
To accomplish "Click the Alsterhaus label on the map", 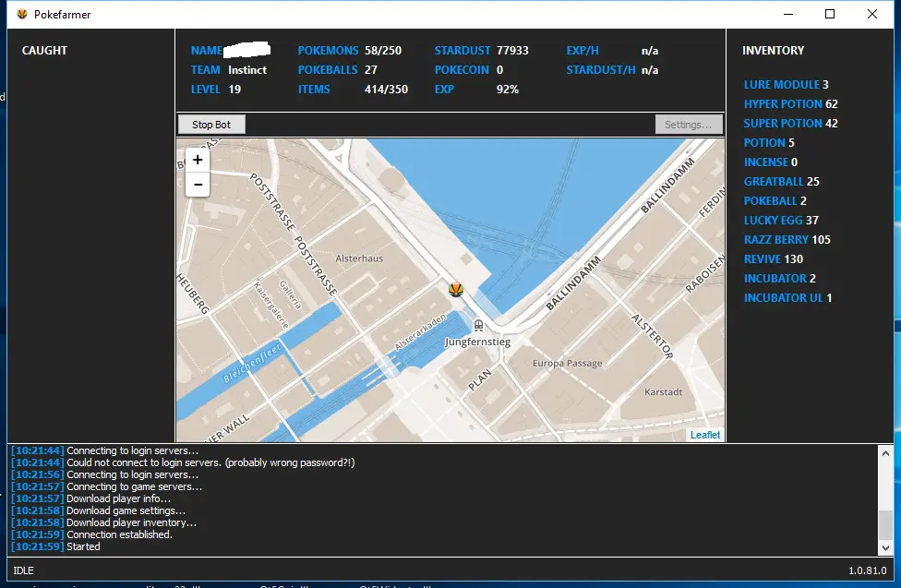I will [x=359, y=259].
